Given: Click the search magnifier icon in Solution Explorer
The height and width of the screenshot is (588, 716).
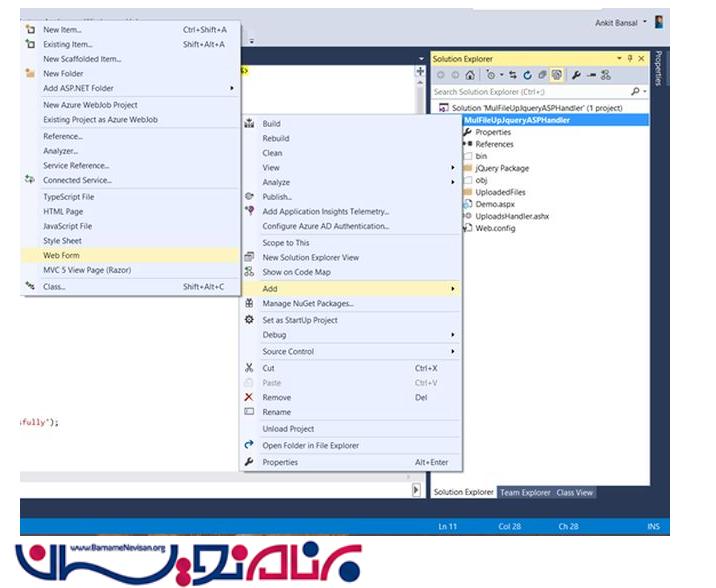Looking at the screenshot, I should (635, 91).
